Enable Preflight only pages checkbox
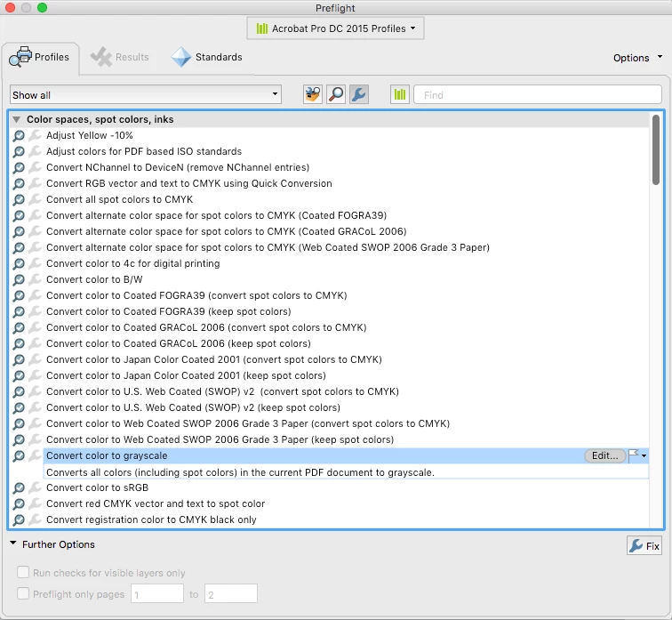Viewport: 672px width, 620px height. coord(23,593)
